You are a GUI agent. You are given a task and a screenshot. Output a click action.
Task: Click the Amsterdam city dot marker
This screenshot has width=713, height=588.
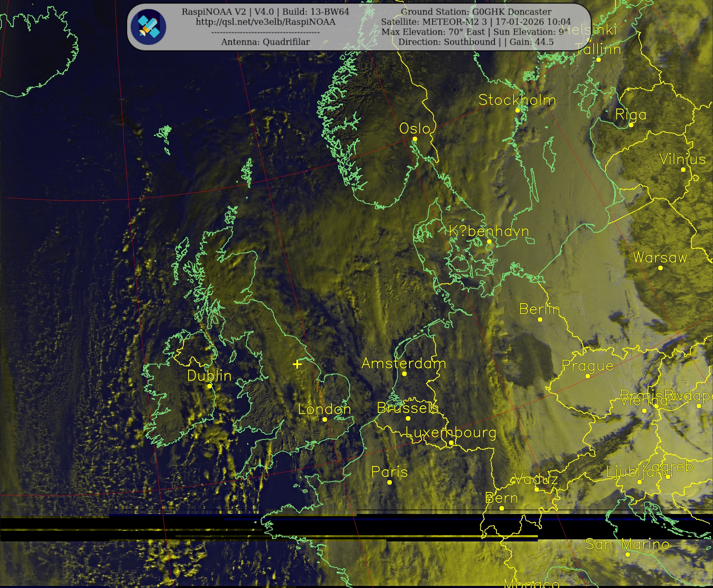pyautogui.click(x=404, y=374)
